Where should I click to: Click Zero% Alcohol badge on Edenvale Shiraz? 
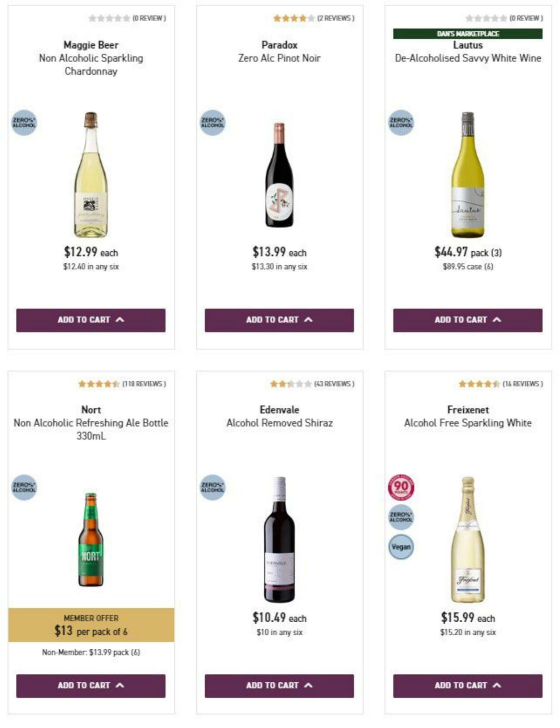[212, 487]
